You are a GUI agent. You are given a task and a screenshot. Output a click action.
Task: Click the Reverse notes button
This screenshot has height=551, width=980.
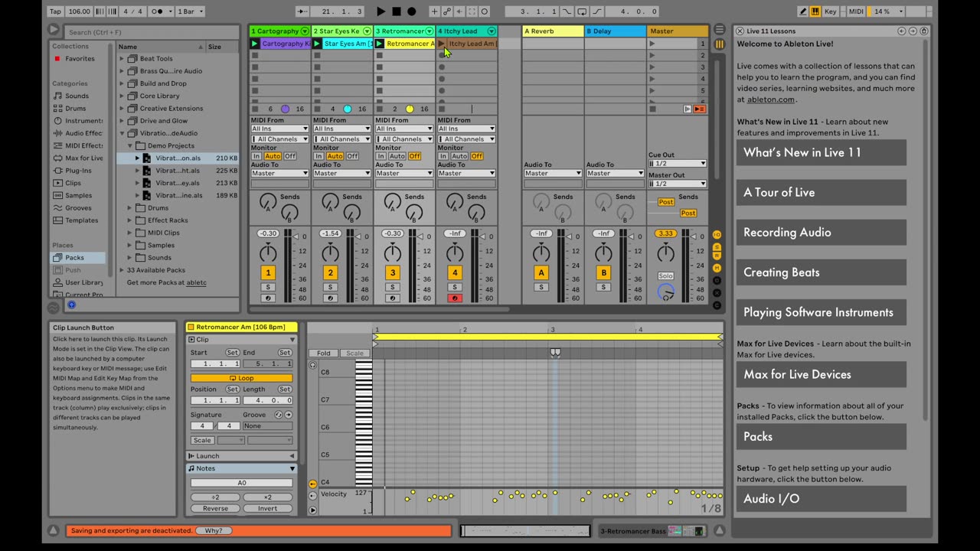point(215,508)
